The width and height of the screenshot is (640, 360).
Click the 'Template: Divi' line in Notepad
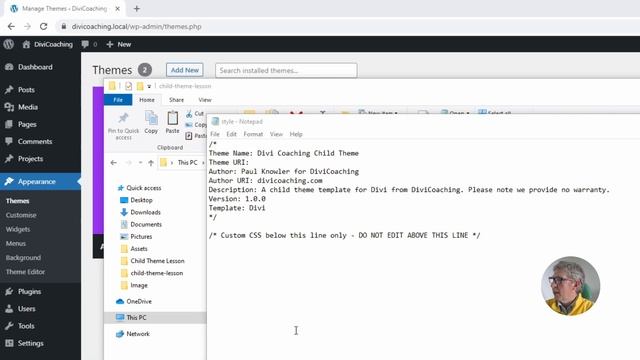[237, 208]
